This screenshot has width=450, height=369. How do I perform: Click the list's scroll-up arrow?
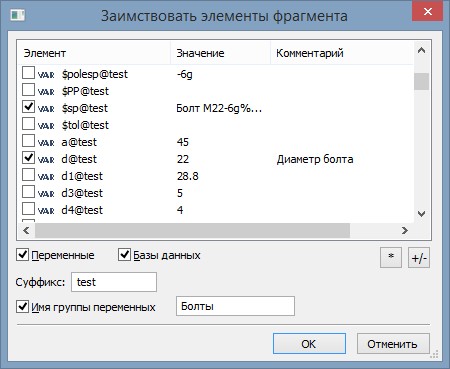click(x=421, y=50)
